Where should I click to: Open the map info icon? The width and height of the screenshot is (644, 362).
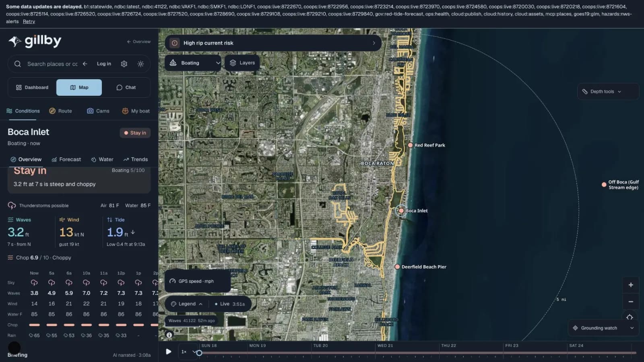click(x=169, y=335)
